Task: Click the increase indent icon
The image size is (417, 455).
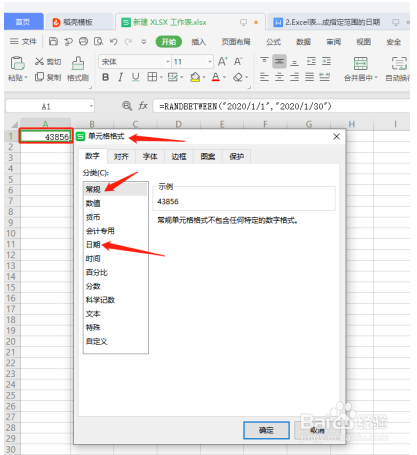Action: (x=326, y=61)
